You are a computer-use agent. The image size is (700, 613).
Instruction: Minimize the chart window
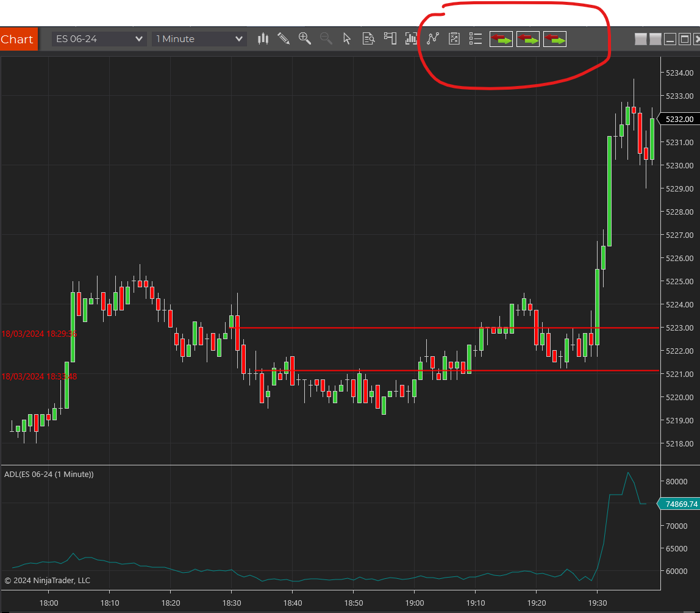tap(670, 39)
